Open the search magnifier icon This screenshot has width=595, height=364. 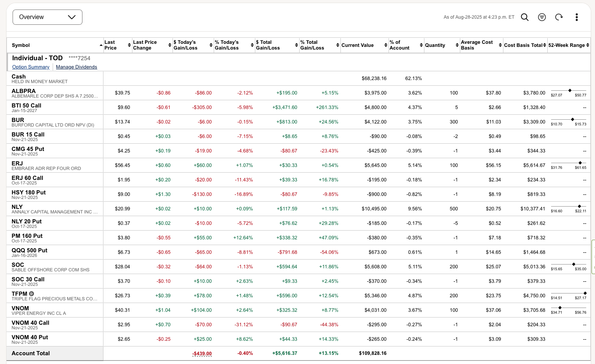525,17
